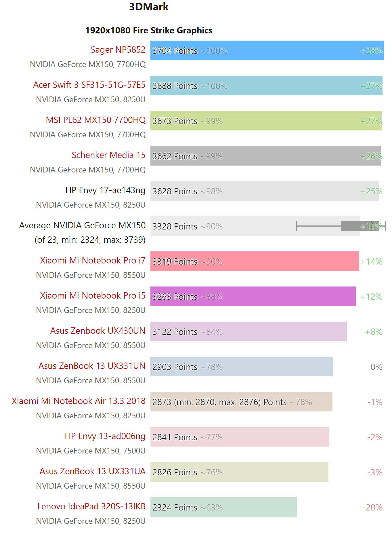Open Xiaomi Mi Notebook Pro i5 link

93,296
